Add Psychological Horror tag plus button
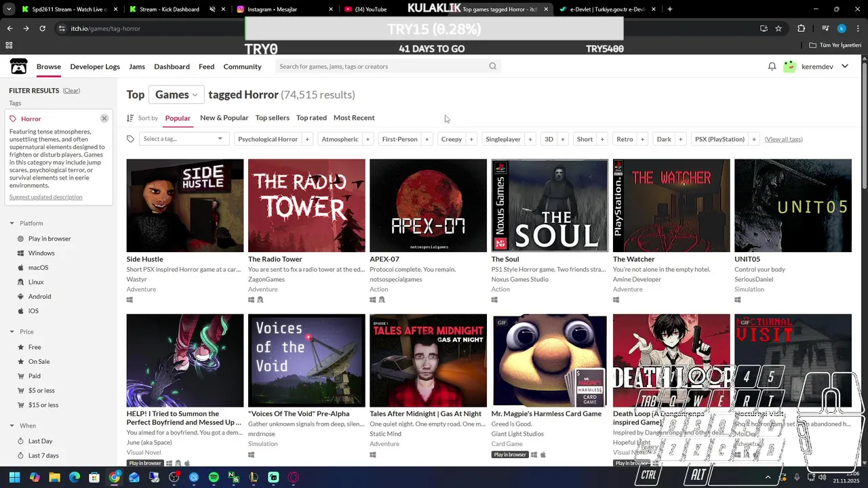The width and height of the screenshot is (868, 488). click(307, 140)
